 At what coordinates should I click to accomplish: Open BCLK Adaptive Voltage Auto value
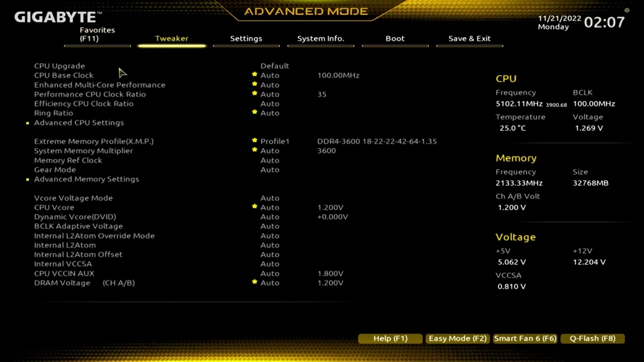270,226
